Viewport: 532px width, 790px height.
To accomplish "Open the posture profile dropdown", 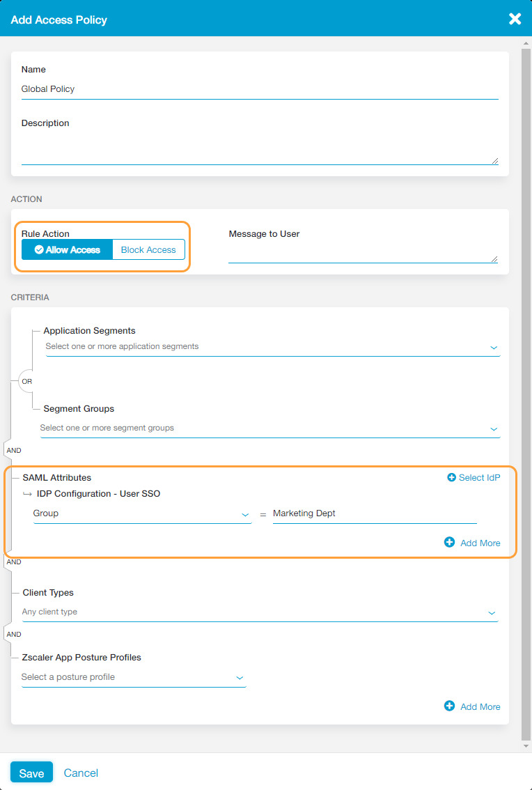I will point(133,677).
